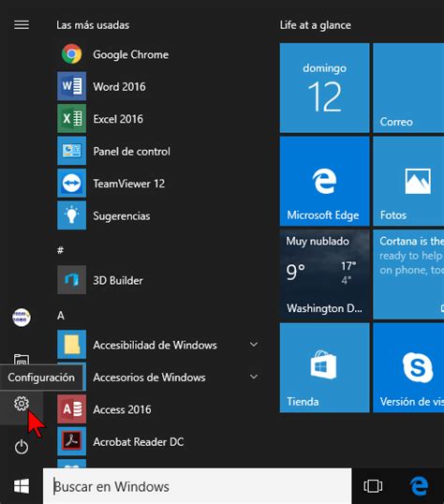Image resolution: width=444 pixels, height=504 pixels.
Task: Expand Accesorios de Windows chevron
Action: (x=254, y=377)
